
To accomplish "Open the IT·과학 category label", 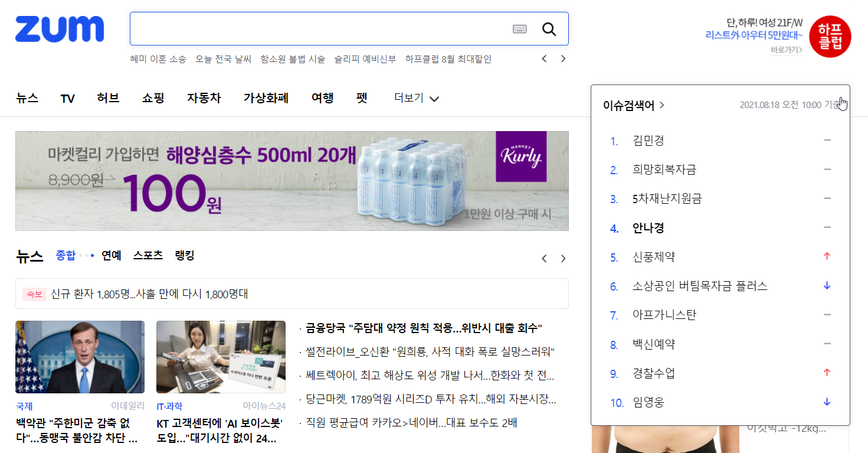I will (169, 406).
